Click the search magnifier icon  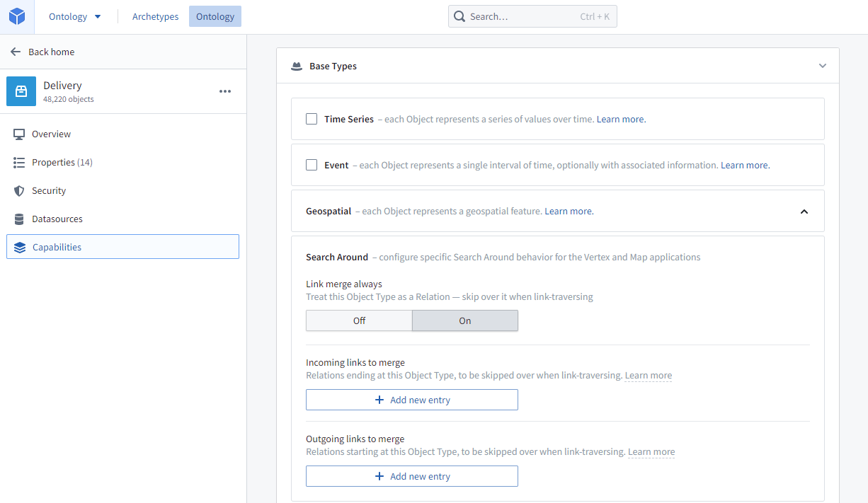click(459, 16)
